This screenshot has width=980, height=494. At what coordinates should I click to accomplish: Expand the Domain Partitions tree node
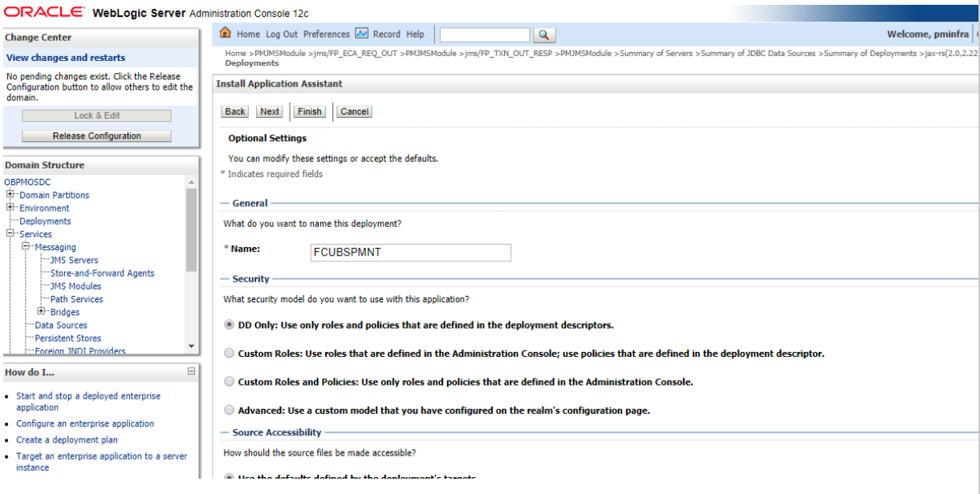[10, 195]
